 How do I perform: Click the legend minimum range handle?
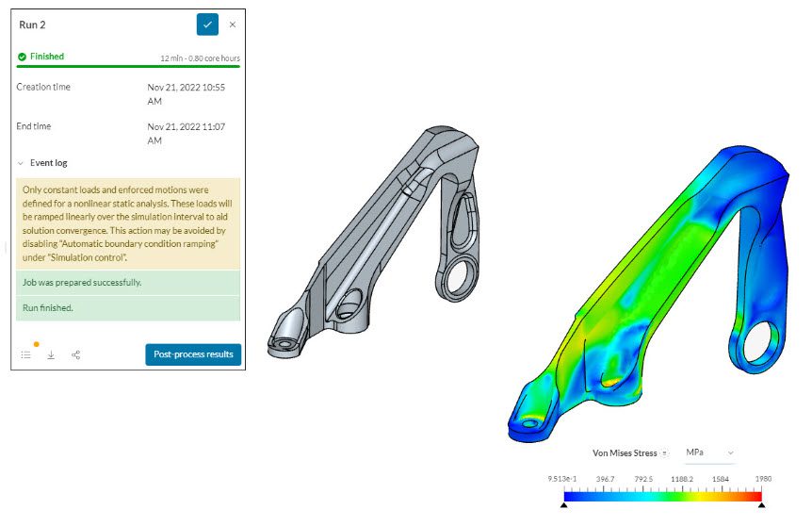pos(564,505)
